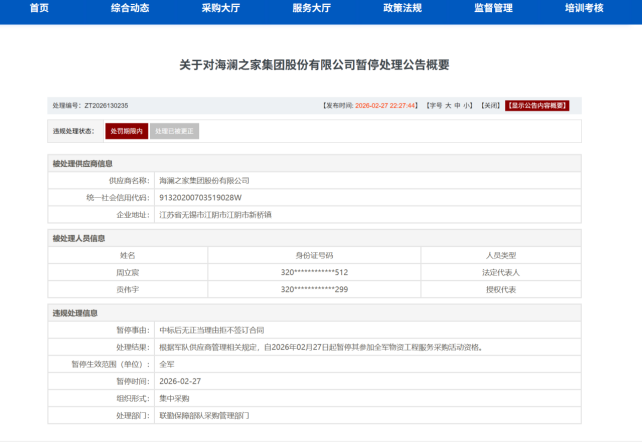Click the 周立宸 name cell

(x=127, y=272)
